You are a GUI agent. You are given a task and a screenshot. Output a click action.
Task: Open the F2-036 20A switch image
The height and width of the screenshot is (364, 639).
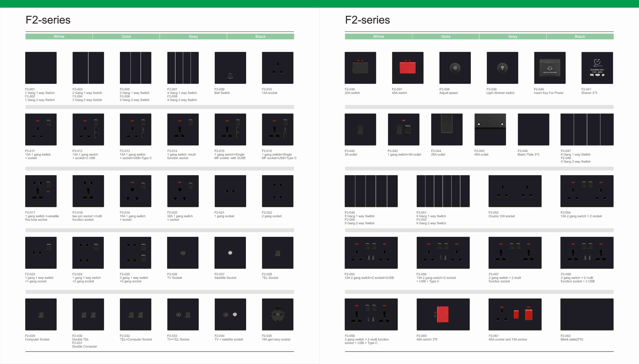tap(360, 68)
